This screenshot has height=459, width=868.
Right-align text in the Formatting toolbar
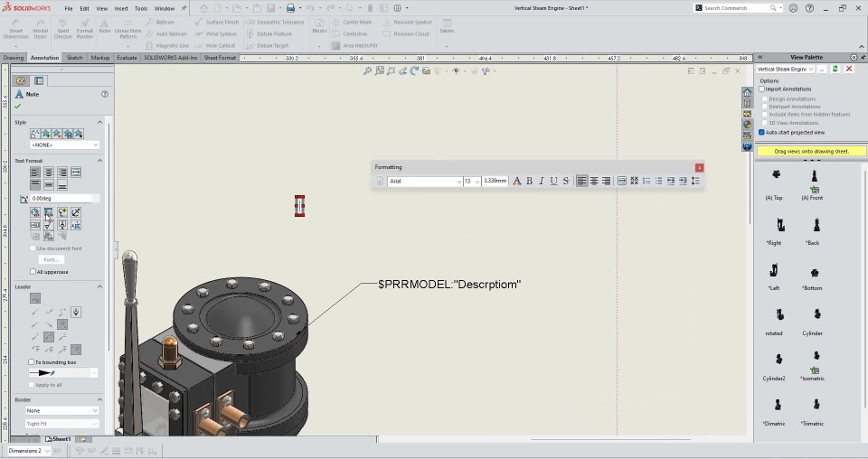point(606,181)
